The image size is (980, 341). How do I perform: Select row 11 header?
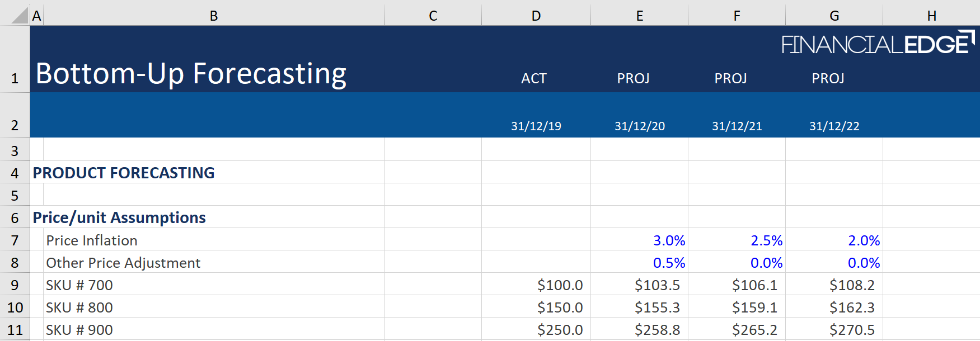[15, 330]
